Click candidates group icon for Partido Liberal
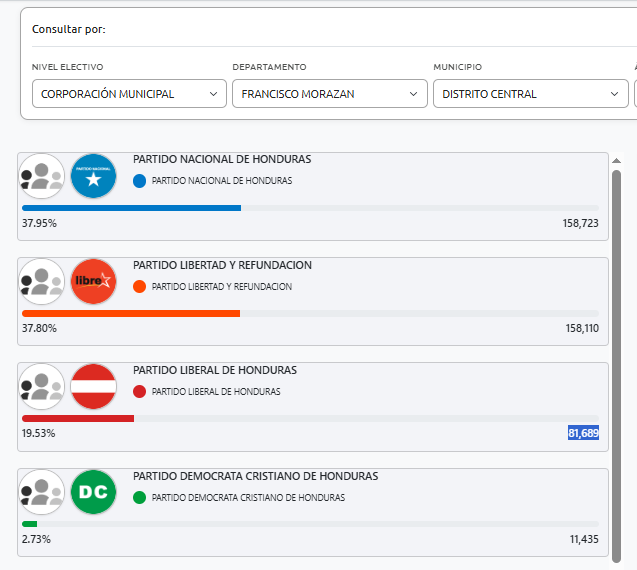 [x=42, y=387]
